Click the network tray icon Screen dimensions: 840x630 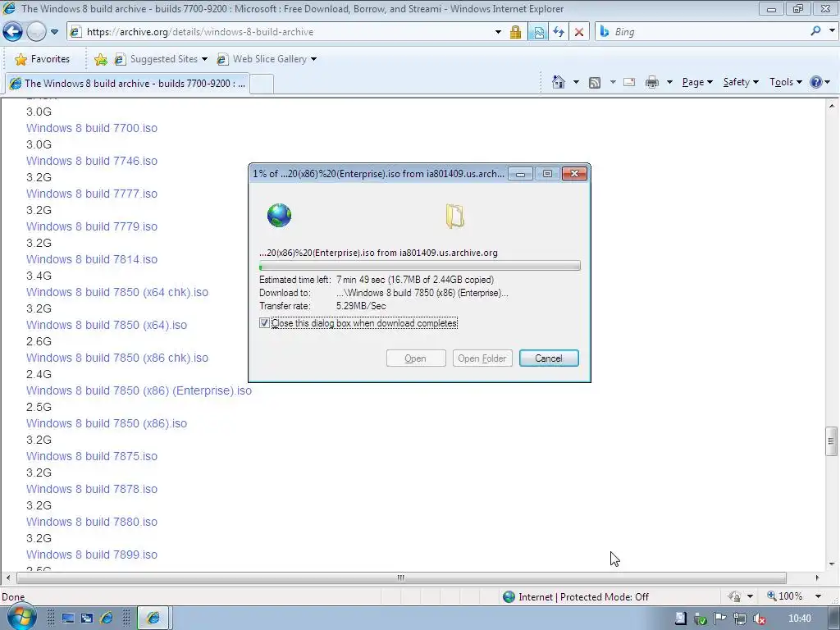coord(740,619)
